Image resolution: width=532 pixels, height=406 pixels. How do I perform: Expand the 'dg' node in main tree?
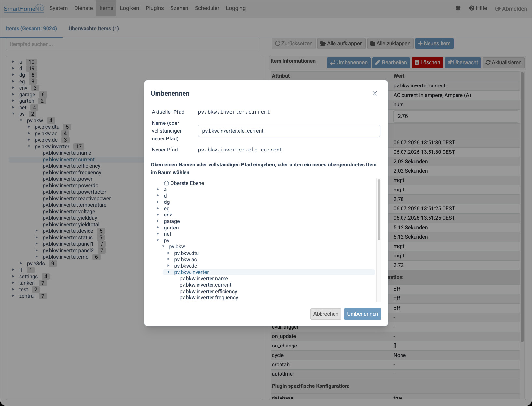click(x=13, y=75)
